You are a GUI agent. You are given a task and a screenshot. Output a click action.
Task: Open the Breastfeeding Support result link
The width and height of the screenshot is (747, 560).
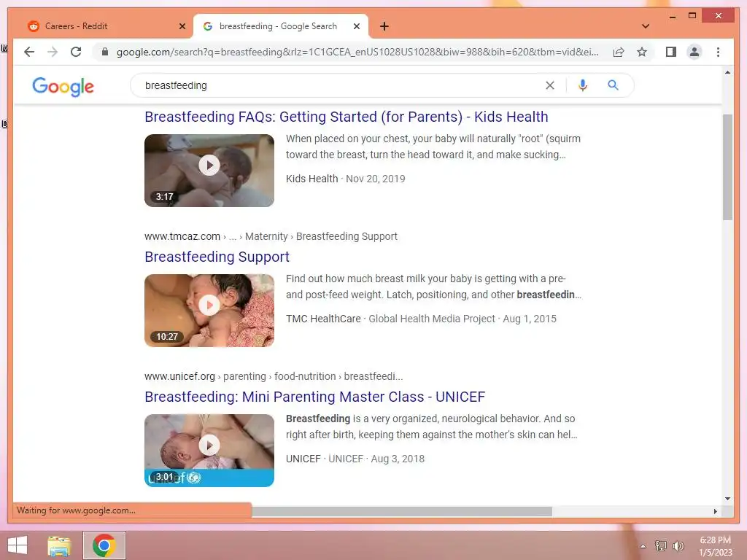point(217,257)
